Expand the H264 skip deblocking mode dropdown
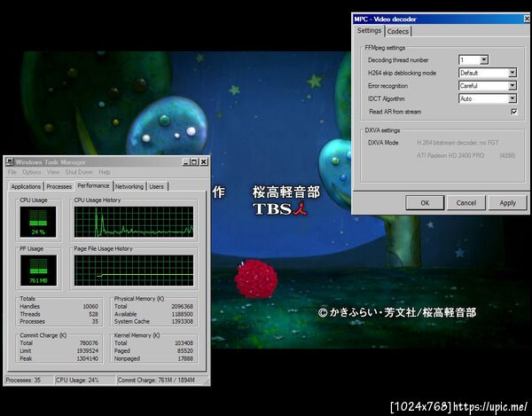The width and height of the screenshot is (532, 416). 512,73
